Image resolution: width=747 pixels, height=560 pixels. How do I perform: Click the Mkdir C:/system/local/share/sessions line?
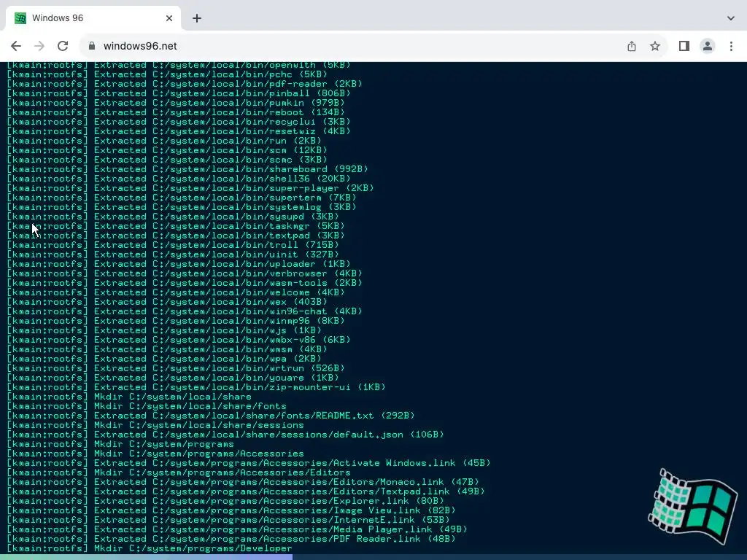pyautogui.click(x=155, y=425)
